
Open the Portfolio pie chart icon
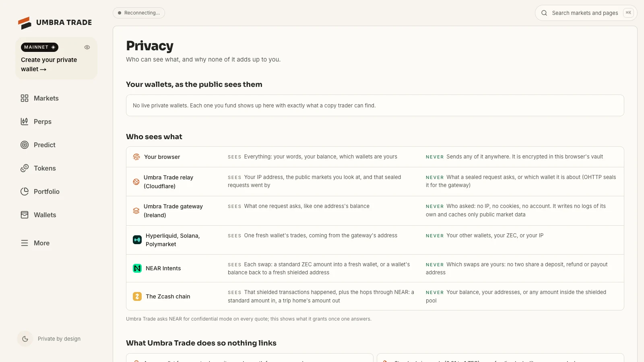point(25,191)
